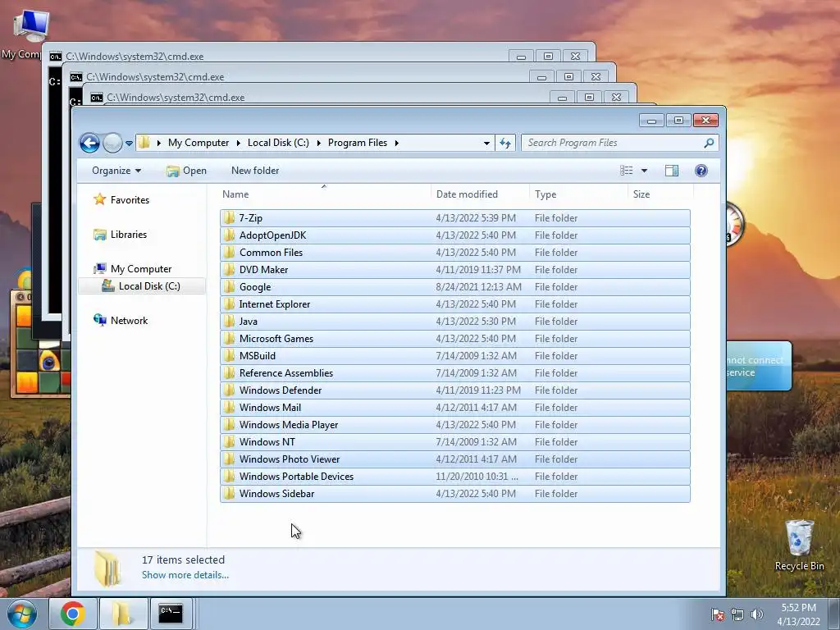The width and height of the screenshot is (840, 630).
Task: Click Show more details link
Action: point(185,575)
